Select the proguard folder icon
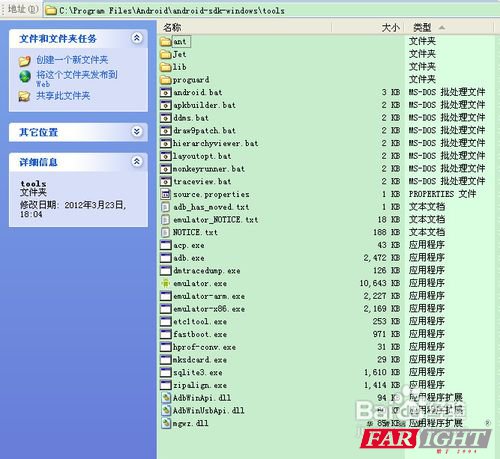Screen dimensions: 500x459 (x=166, y=80)
